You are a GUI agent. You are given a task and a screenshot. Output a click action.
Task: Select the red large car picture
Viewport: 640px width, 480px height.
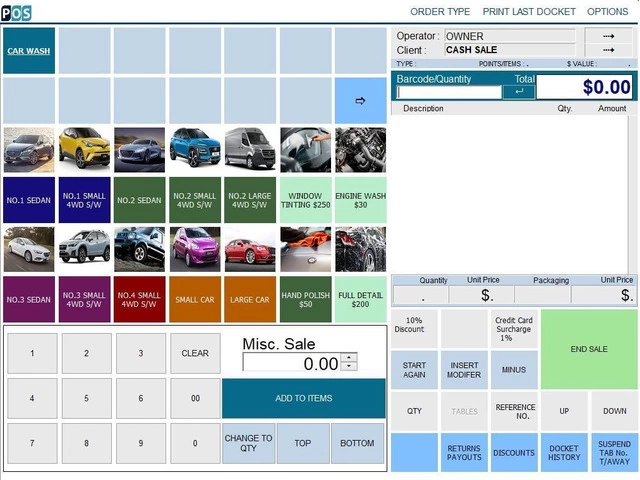(x=249, y=250)
